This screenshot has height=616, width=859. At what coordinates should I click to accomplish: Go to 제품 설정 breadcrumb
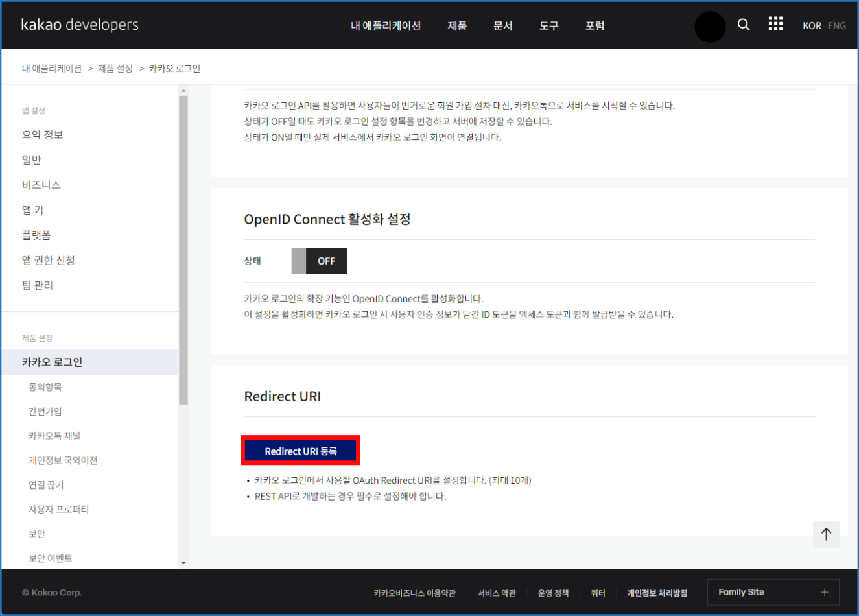point(115,69)
